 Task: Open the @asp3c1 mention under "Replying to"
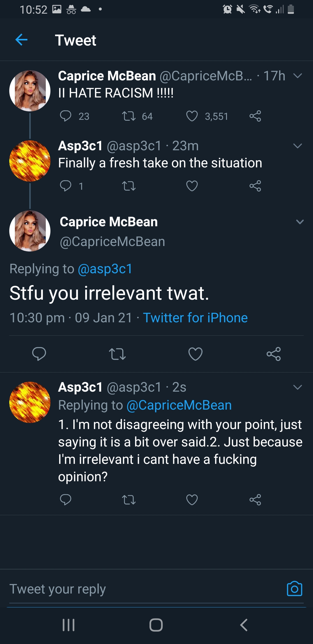105,269
